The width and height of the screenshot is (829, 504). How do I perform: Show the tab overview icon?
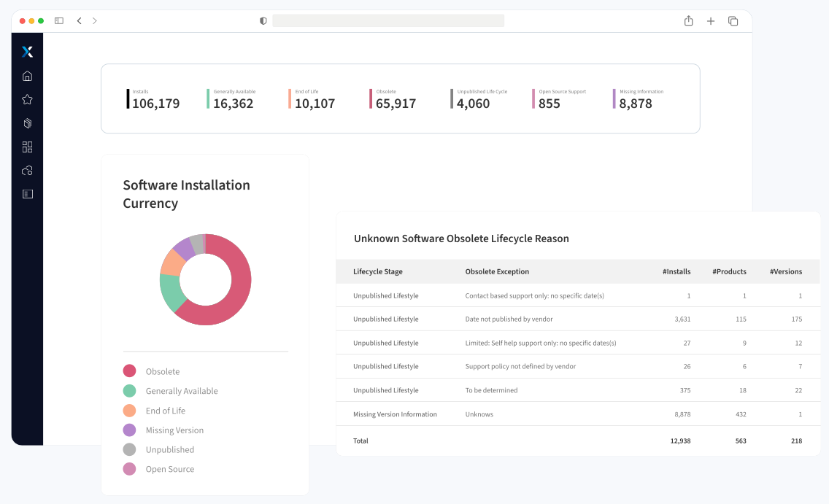coord(733,21)
